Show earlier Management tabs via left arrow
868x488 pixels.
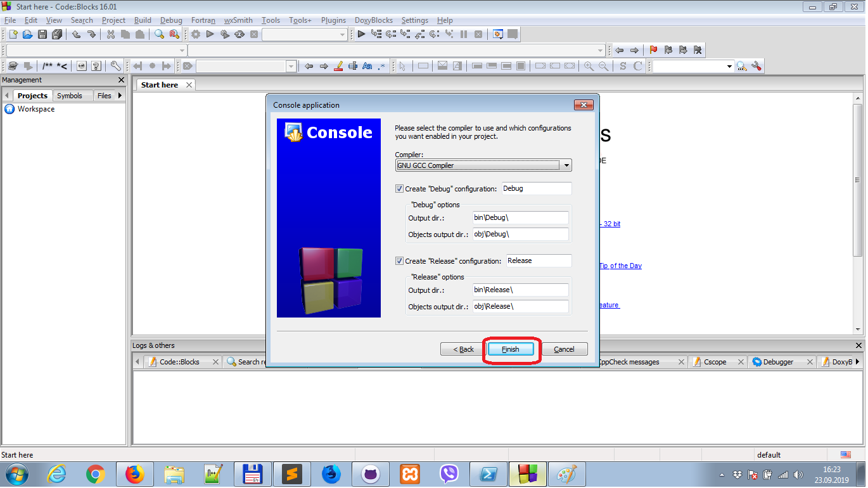pyautogui.click(x=7, y=95)
